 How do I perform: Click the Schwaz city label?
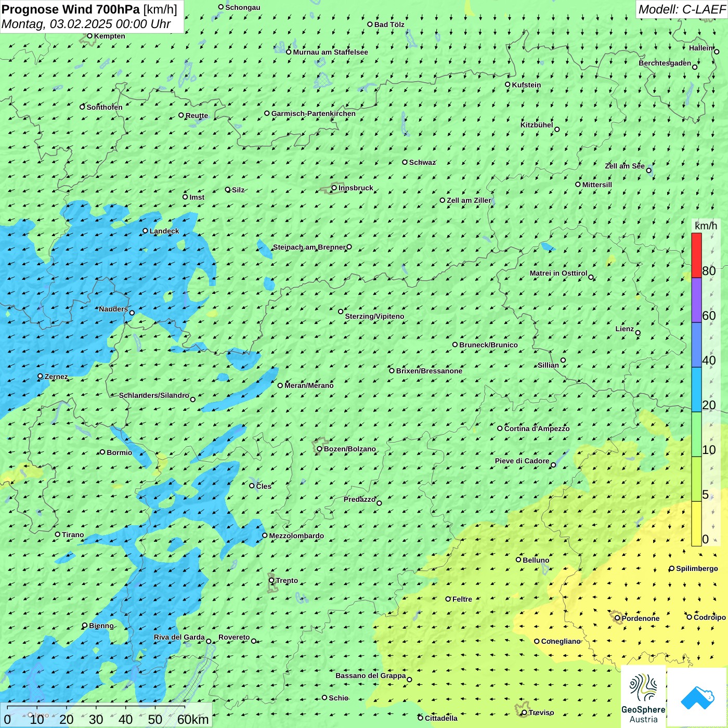pyautogui.click(x=422, y=162)
